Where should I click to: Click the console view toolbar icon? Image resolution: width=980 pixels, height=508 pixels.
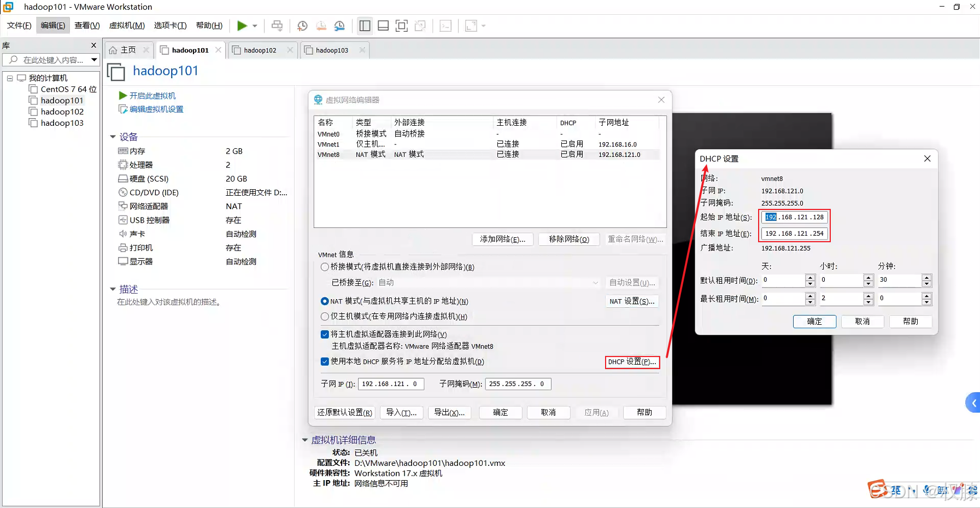(x=445, y=26)
